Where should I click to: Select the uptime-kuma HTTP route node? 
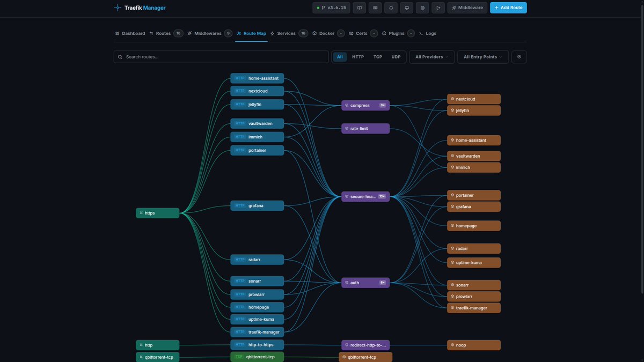click(257, 320)
